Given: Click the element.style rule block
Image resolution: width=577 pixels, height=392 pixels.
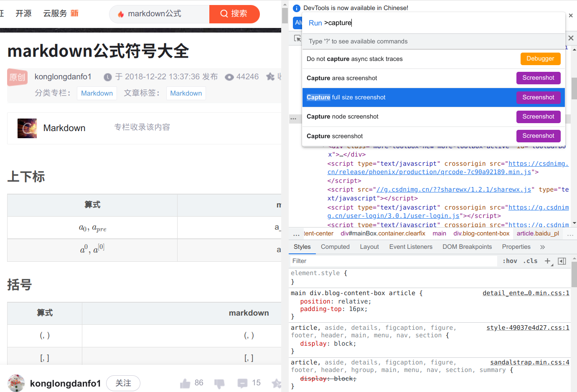Looking at the screenshot, I should [430, 277].
